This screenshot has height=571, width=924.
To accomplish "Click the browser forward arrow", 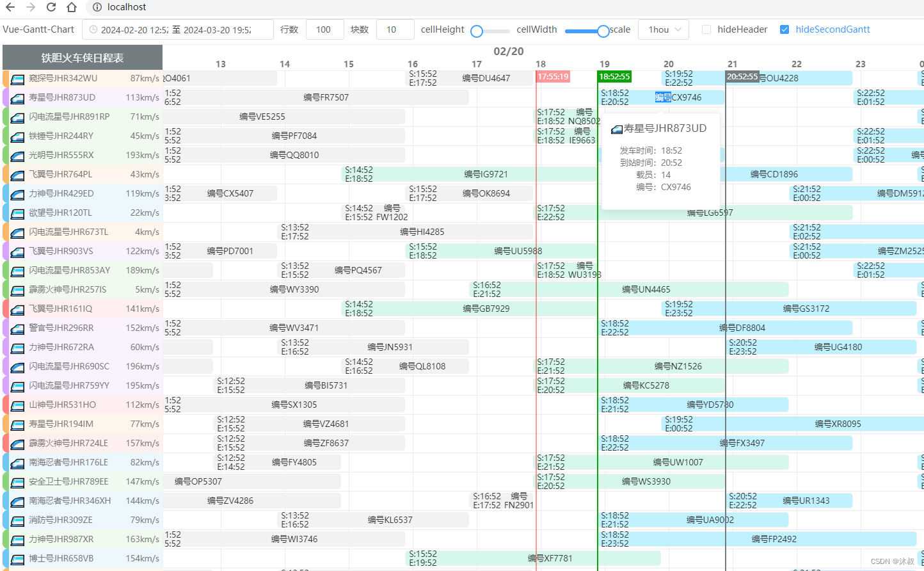I will tap(31, 7).
